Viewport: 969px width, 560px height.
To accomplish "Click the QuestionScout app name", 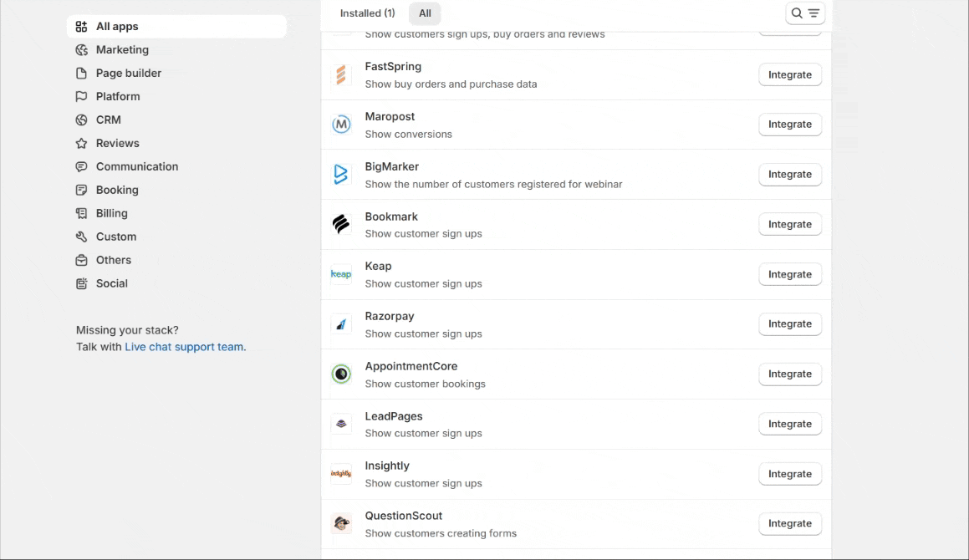I will coord(404,516).
